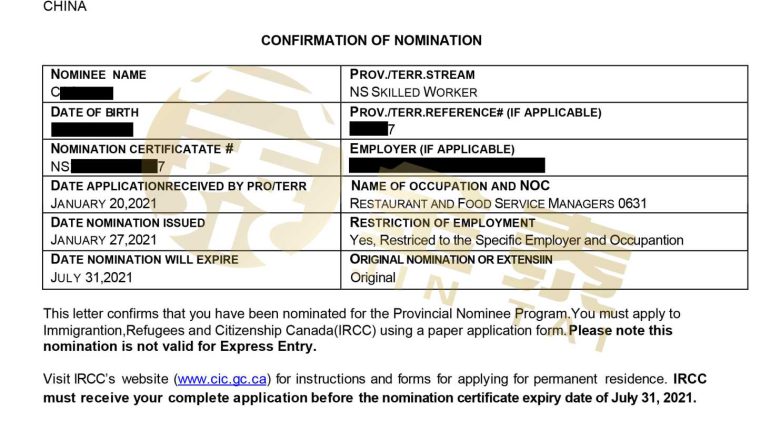Click the Nomination Certificate # label

click(x=142, y=149)
